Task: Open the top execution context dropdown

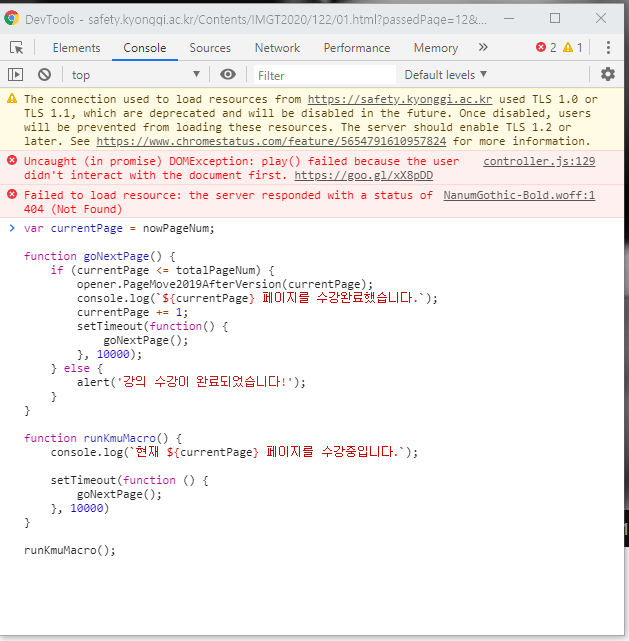Action: pos(135,75)
